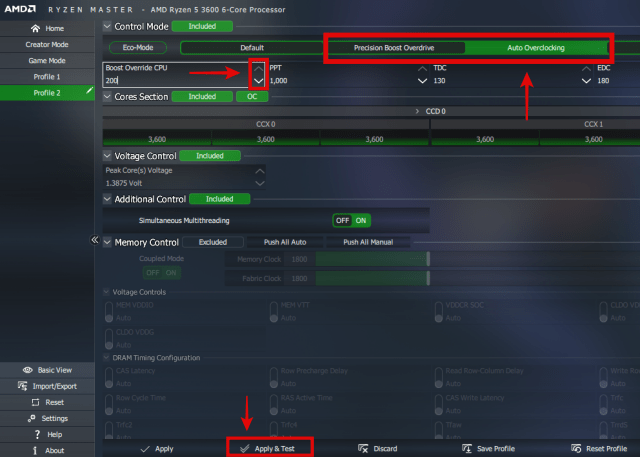Select Default control mode
The height and width of the screenshot is (457, 640).
tap(252, 48)
